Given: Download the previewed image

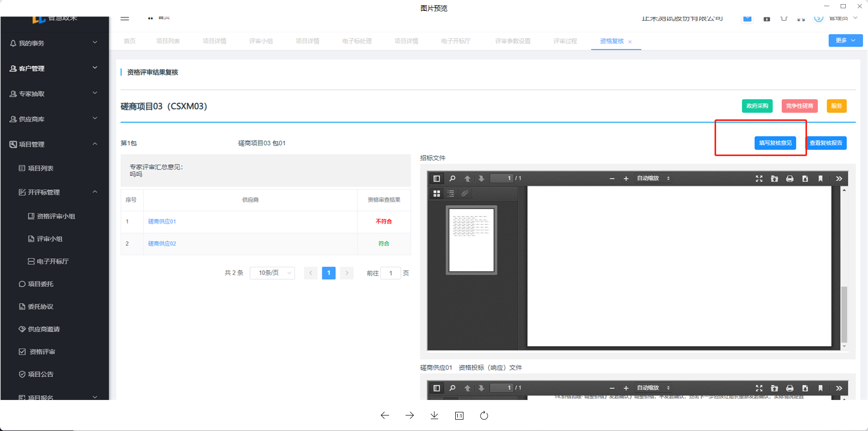Looking at the screenshot, I should [435, 415].
